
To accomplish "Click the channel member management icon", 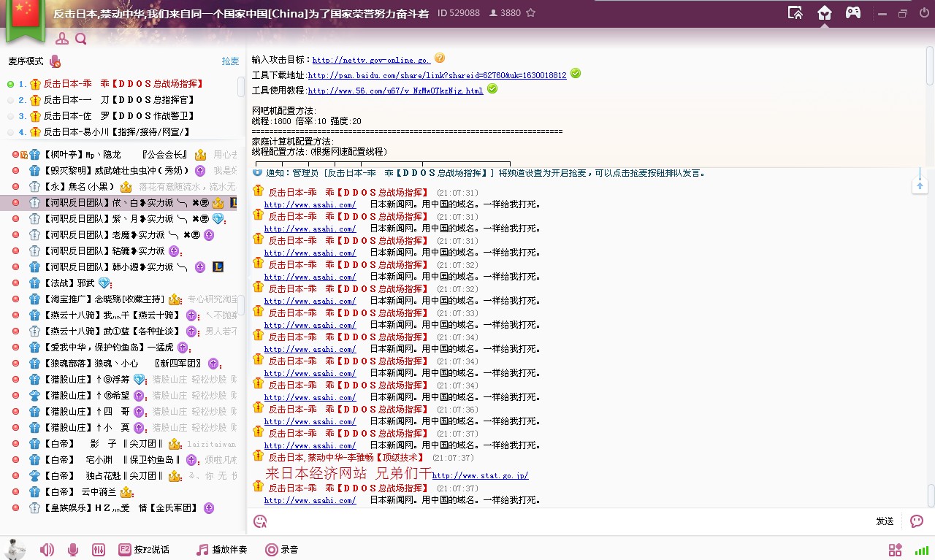I will coord(62,39).
